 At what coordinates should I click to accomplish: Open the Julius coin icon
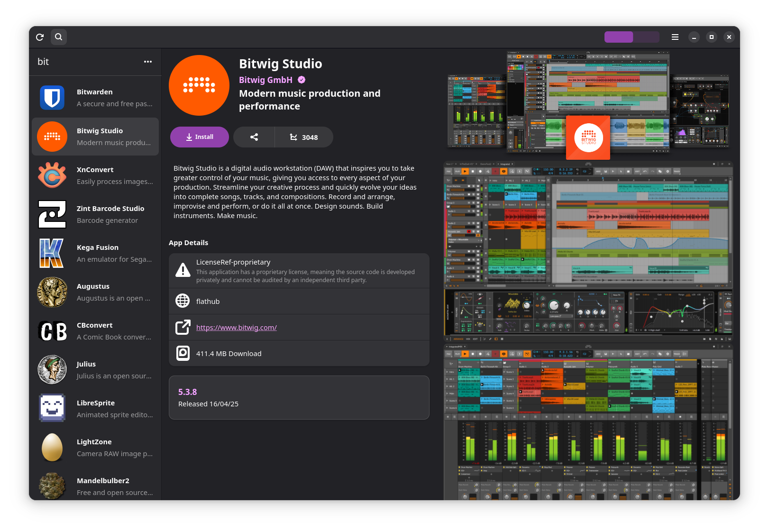pos(52,370)
